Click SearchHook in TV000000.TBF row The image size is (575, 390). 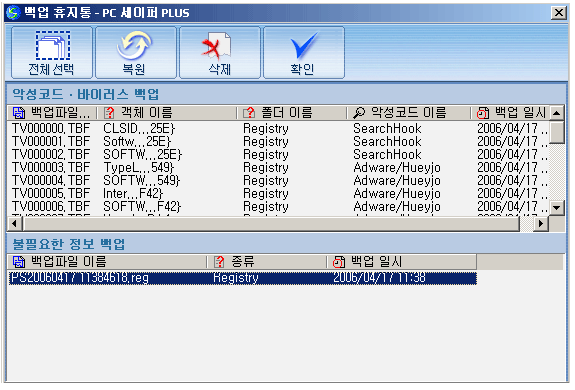click(x=387, y=129)
